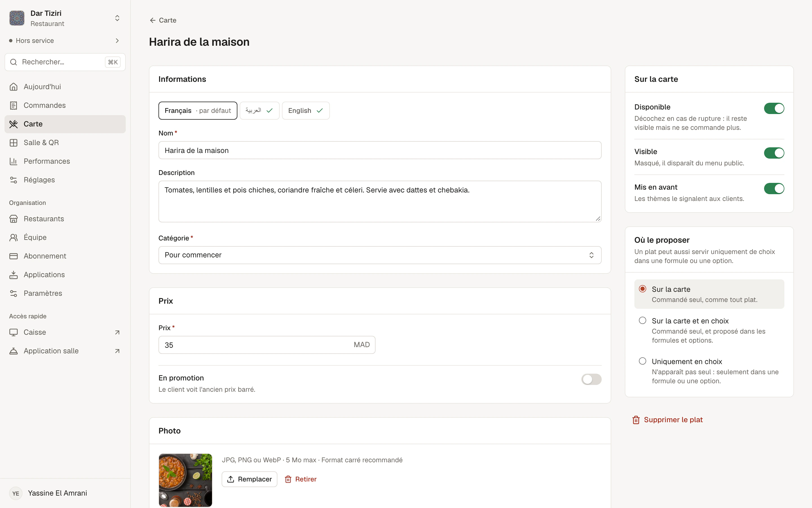Open the Restaurants storefront icon

pyautogui.click(x=14, y=219)
